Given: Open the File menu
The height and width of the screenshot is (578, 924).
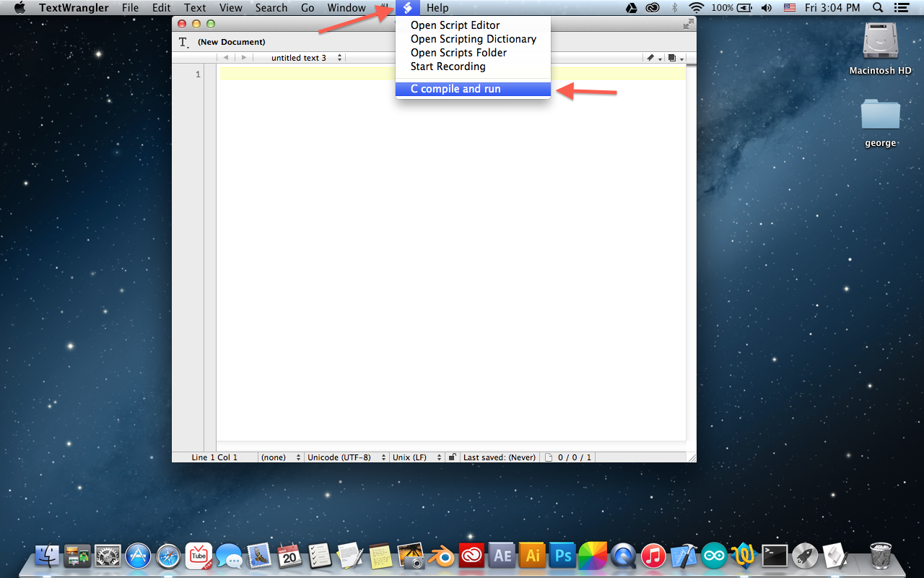Looking at the screenshot, I should 130,8.
